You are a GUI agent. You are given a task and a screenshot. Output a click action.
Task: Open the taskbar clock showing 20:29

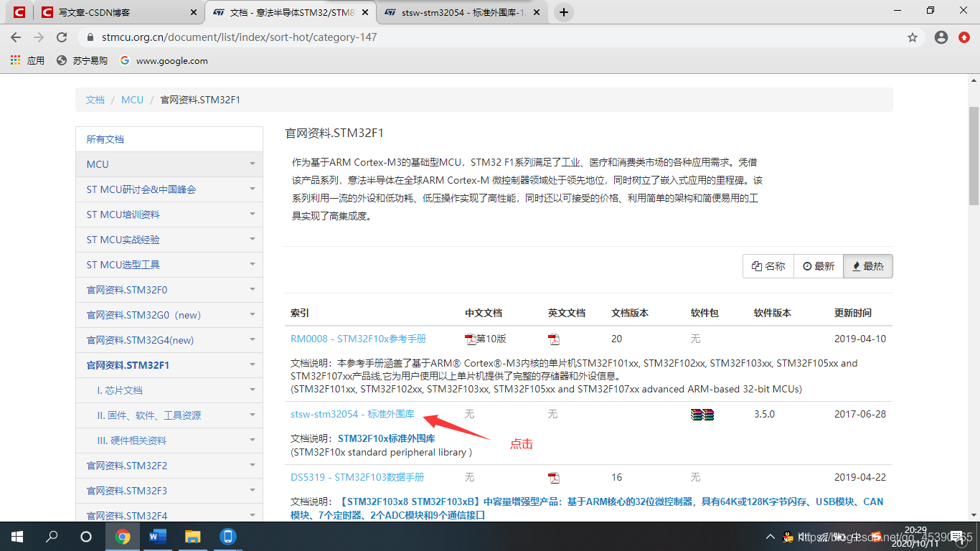pos(915,537)
